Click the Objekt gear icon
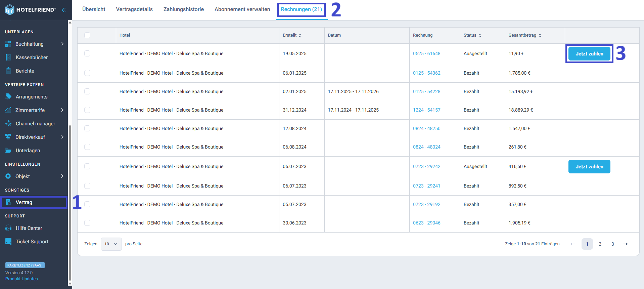The height and width of the screenshot is (289, 644). click(8, 176)
